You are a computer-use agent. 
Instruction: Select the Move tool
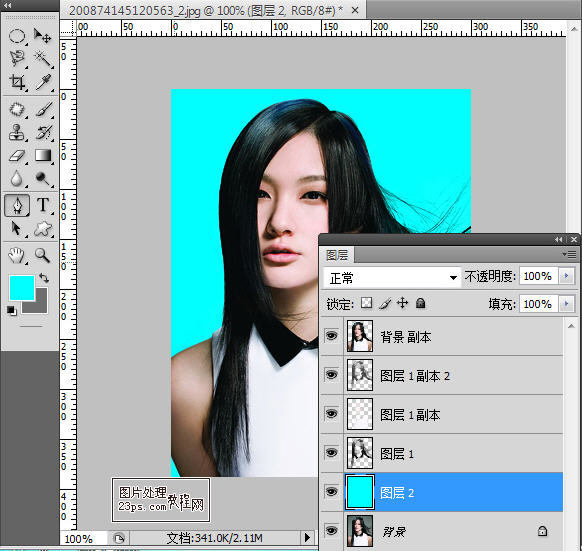(x=42, y=36)
